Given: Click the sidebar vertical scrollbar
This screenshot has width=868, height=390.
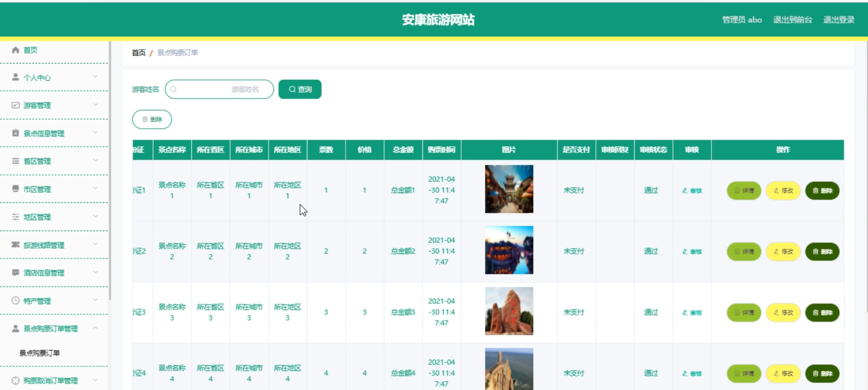Looking at the screenshot, I should (x=110, y=170).
